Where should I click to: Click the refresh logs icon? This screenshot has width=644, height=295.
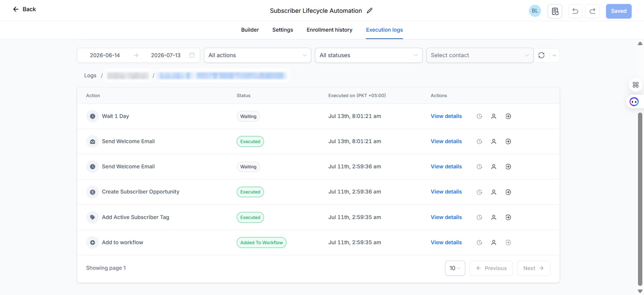pyautogui.click(x=541, y=55)
